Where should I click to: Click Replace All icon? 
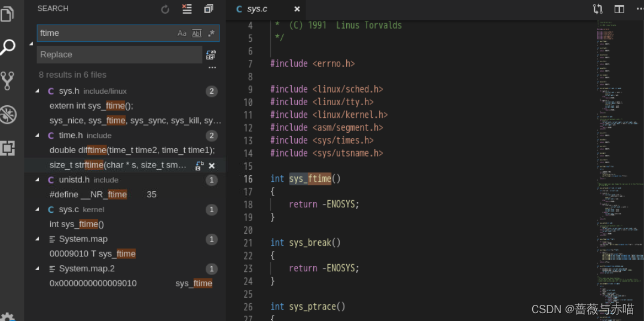tap(211, 54)
